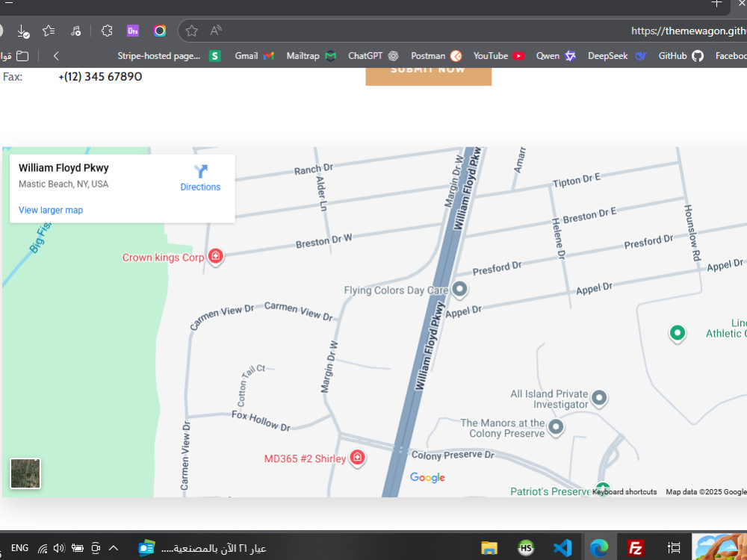Viewport: 747px width, 560px height.
Task: Click the MD365 #2 Shirley pin
Action: click(x=357, y=458)
